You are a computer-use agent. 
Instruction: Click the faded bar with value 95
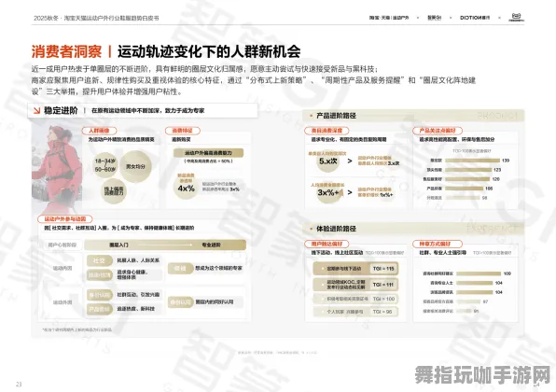click(465, 311)
